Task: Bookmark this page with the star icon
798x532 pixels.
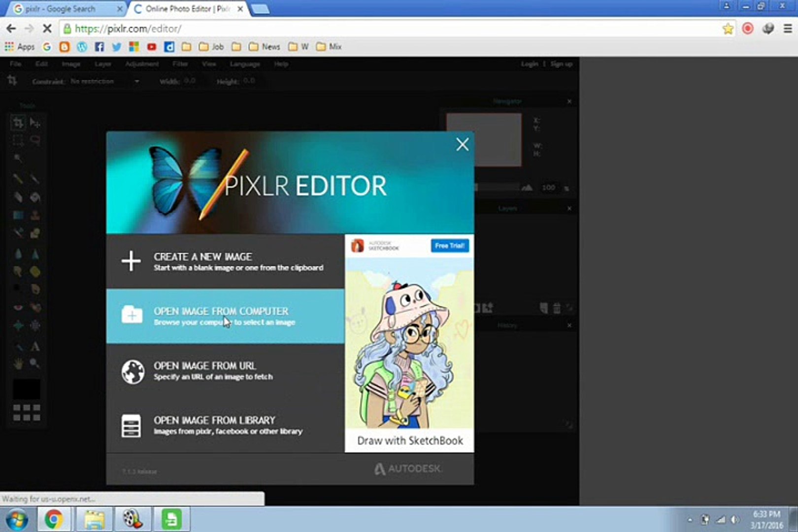Action: [x=728, y=29]
